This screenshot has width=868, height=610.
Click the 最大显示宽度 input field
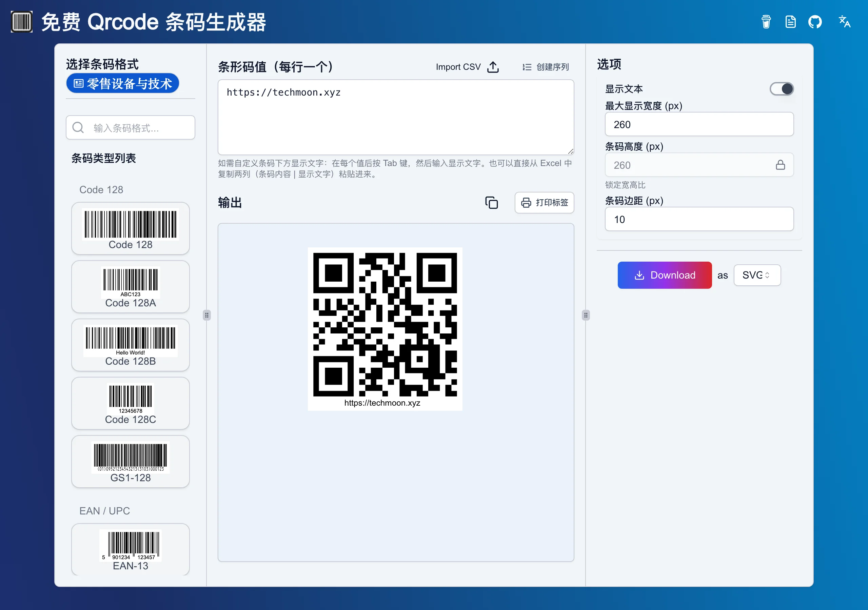coord(699,124)
